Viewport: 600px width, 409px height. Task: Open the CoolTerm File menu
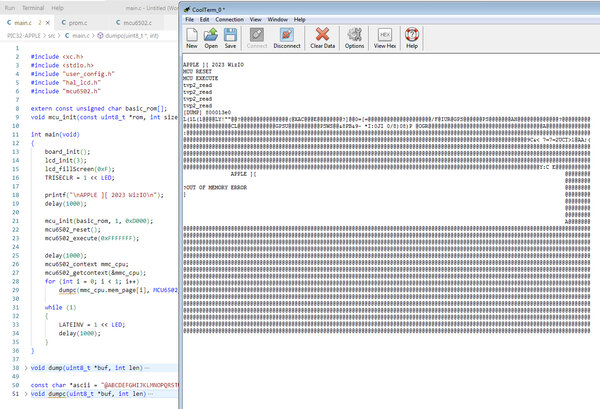189,20
